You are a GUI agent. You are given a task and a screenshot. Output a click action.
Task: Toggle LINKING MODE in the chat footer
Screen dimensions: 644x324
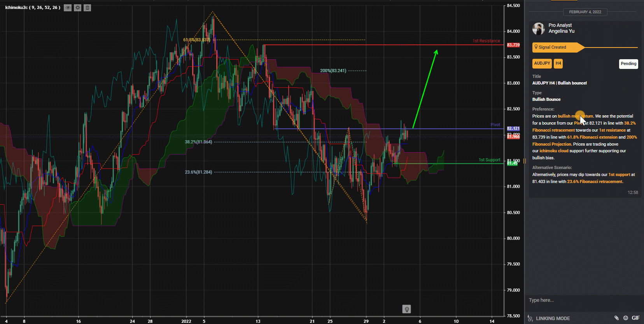point(553,319)
